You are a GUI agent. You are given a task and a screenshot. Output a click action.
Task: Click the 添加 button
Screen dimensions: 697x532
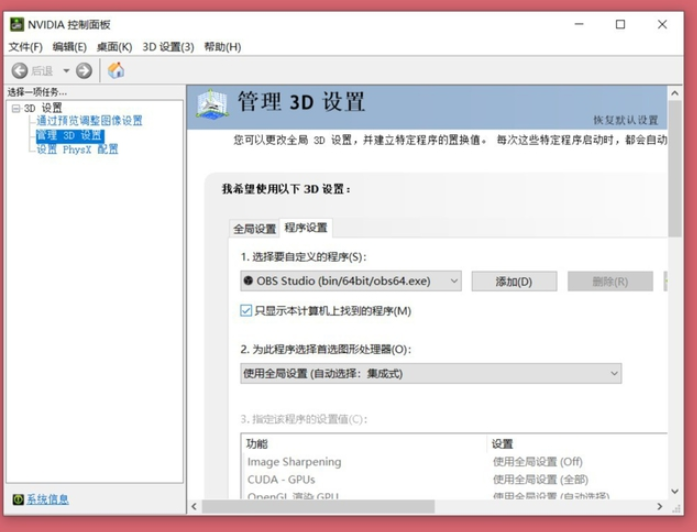click(514, 281)
